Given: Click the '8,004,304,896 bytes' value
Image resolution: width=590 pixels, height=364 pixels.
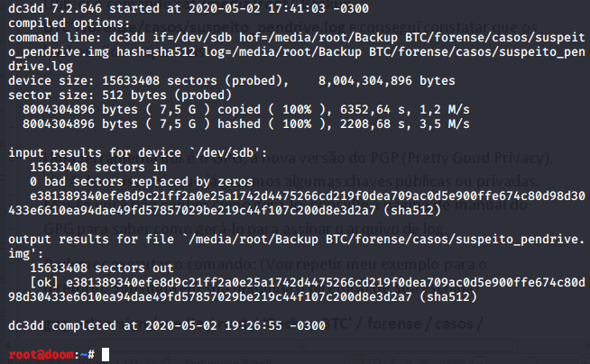Looking at the screenshot, I should pyautogui.click(x=386, y=80).
